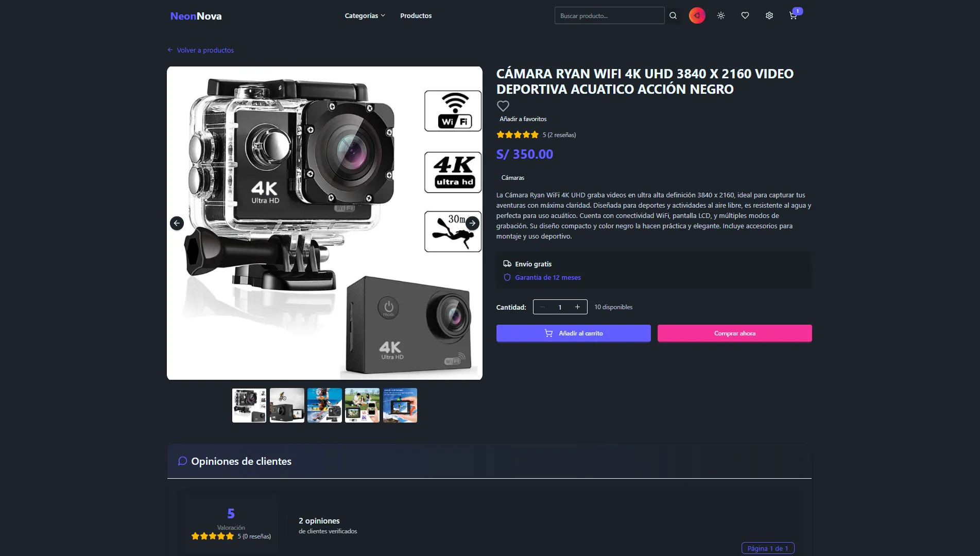
Task: Expand the Categorías dropdown
Action: click(365, 15)
